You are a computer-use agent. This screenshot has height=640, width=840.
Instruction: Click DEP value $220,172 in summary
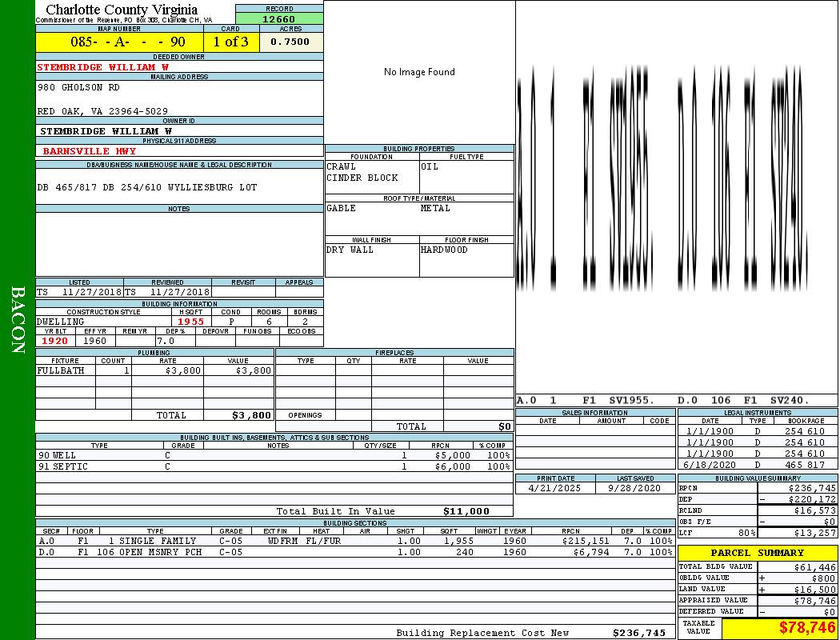812,499
